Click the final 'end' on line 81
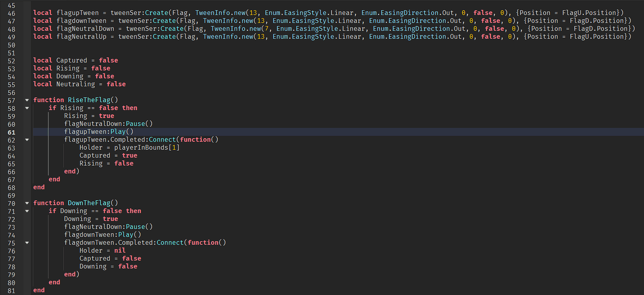 coord(39,290)
